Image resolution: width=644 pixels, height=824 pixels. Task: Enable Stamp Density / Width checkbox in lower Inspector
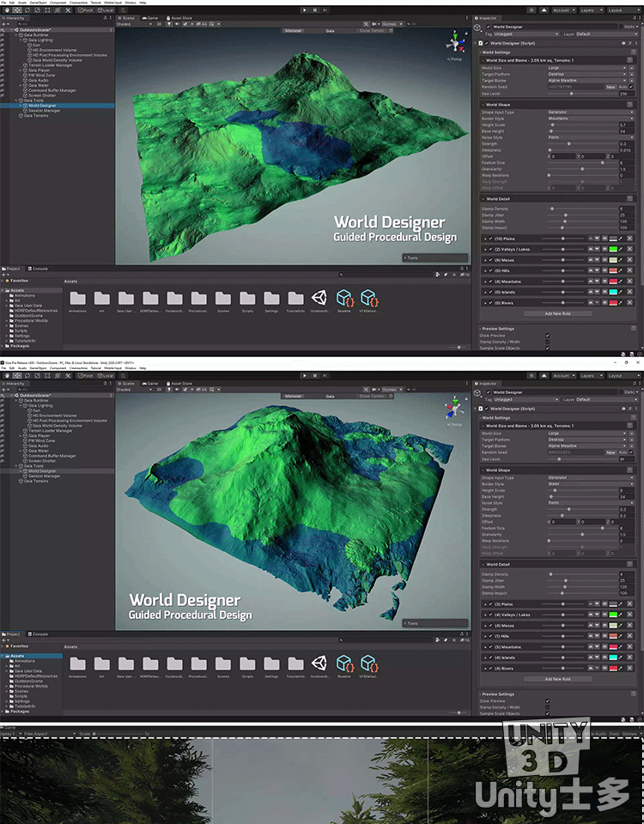coord(547,707)
